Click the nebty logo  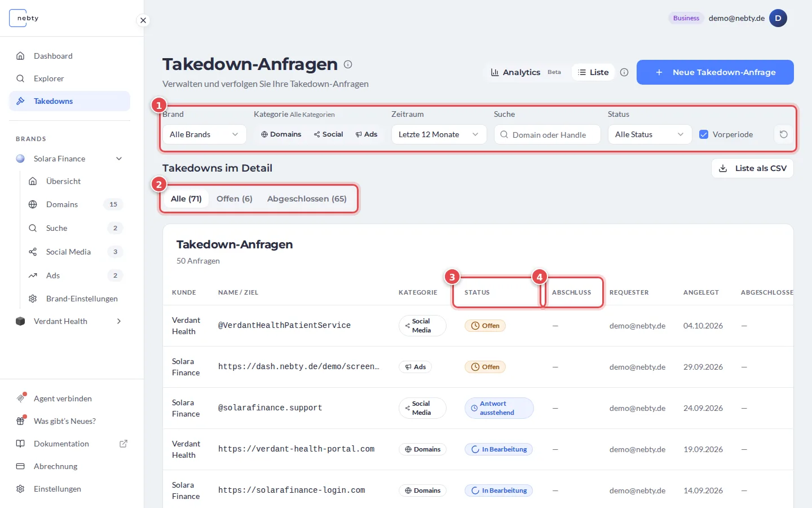pos(25,18)
